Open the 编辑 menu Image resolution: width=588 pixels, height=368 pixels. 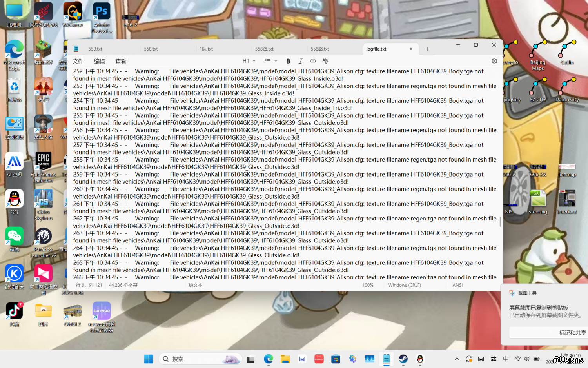(100, 62)
